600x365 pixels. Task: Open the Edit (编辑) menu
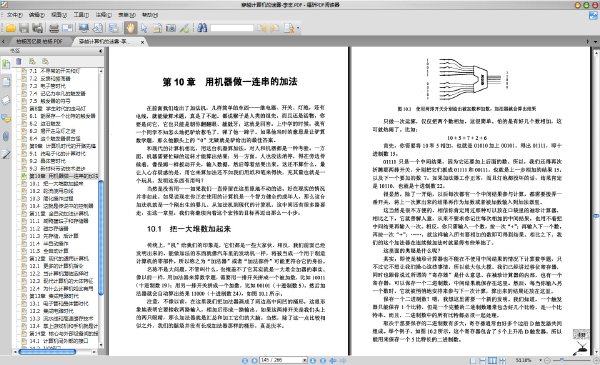click(x=36, y=15)
